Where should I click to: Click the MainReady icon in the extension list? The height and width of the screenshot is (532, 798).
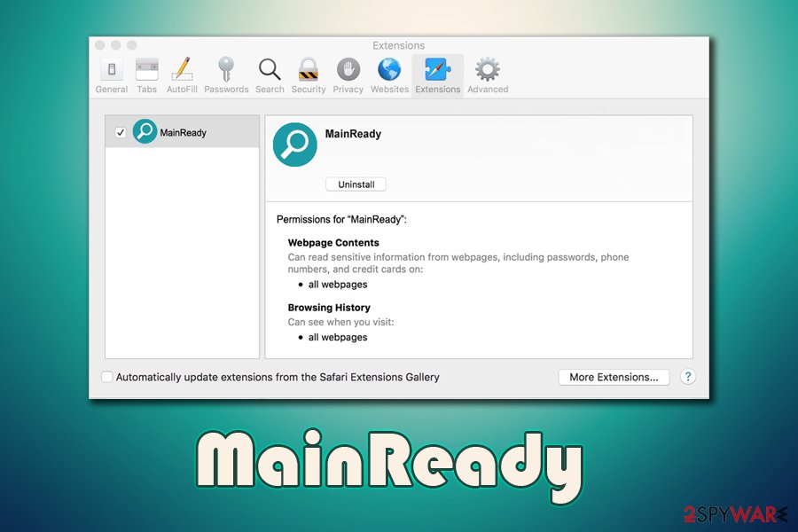[145, 132]
